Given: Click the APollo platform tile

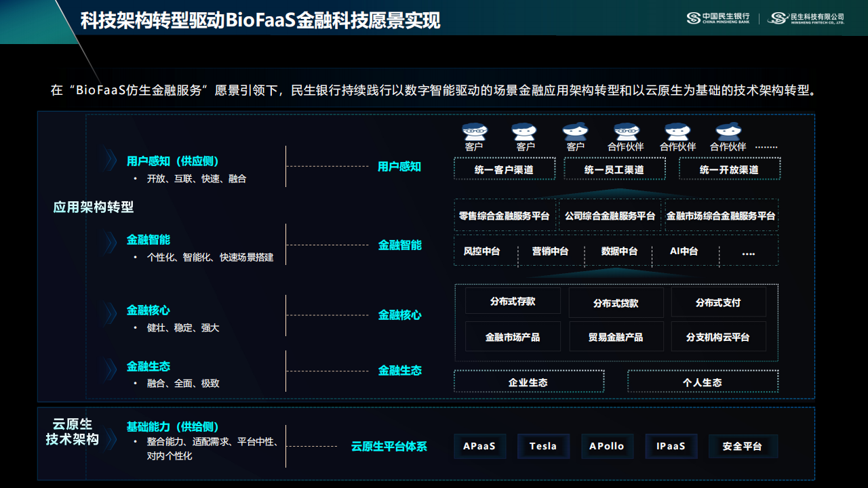Looking at the screenshot, I should coord(607,446).
